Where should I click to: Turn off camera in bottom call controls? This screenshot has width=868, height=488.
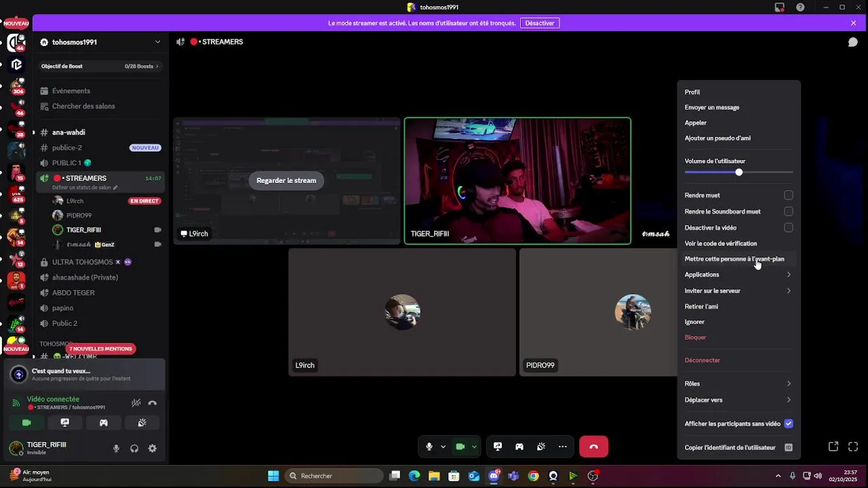(460, 447)
